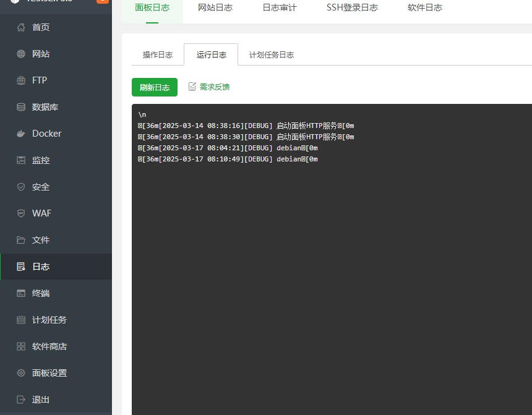
Task: Open the 计划任务日志 sub-tab
Action: tap(272, 54)
